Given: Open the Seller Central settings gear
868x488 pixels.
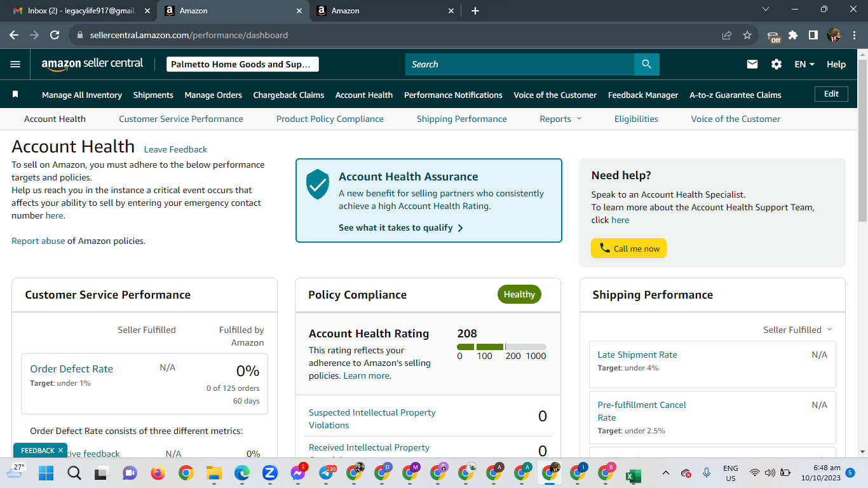Looking at the screenshot, I should click(x=776, y=64).
